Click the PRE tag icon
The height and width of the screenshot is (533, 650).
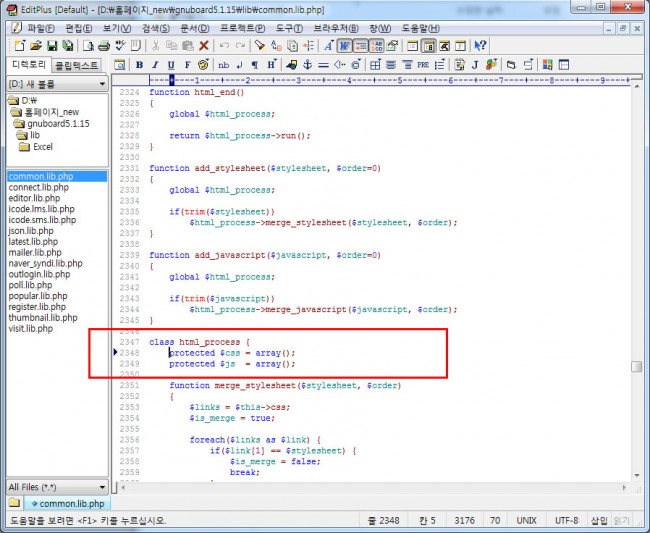tap(423, 65)
